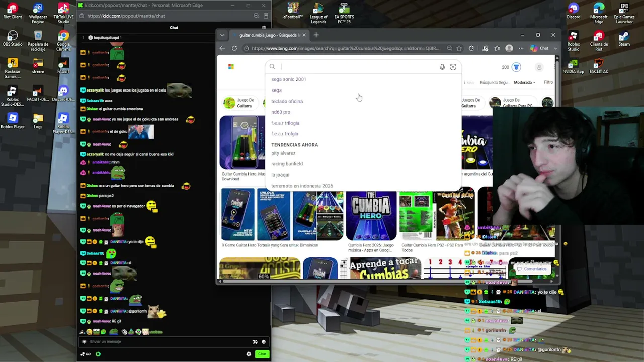Screen dimensions: 644x362
Task: Open Rockstar Games launcher icon
Action: [13, 68]
